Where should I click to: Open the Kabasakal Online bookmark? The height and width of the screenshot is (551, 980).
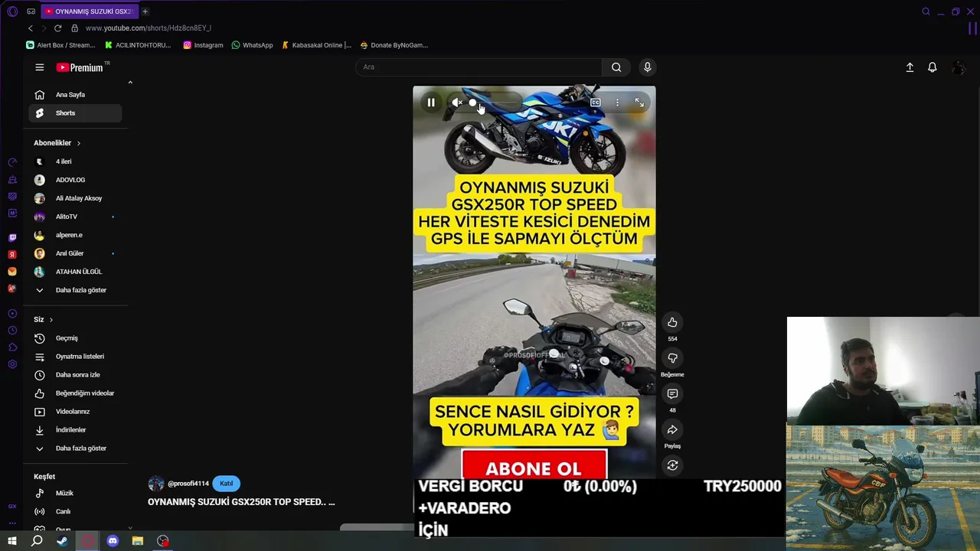tap(316, 45)
